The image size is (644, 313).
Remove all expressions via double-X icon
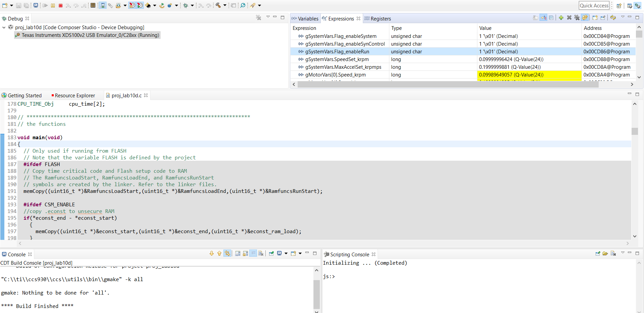pyautogui.click(x=576, y=17)
